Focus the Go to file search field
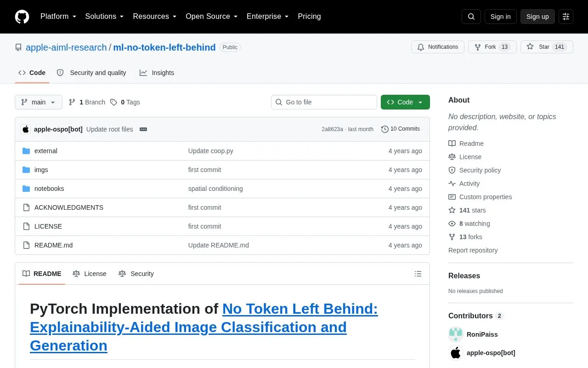 (x=324, y=102)
